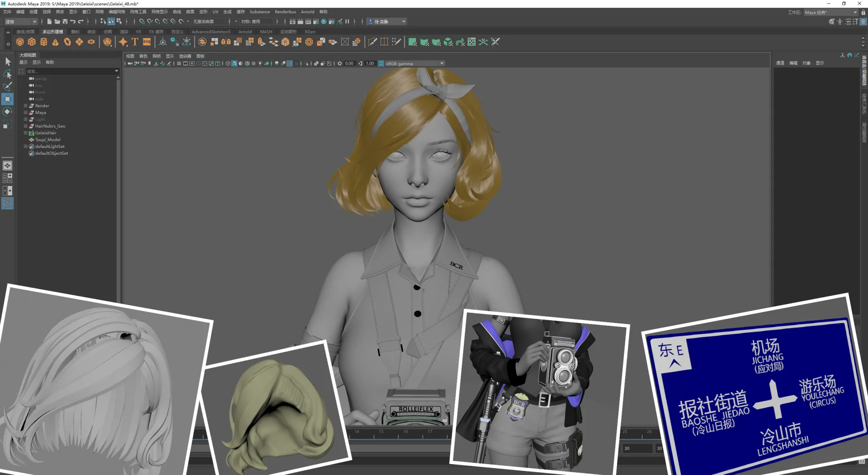Activate the Paint selection tool
Viewport: 868px width, 475px height.
[8, 86]
